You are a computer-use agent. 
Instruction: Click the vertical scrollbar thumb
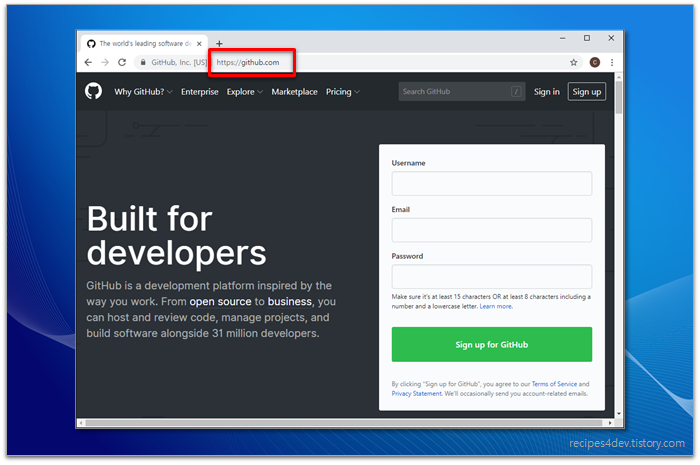(x=618, y=97)
